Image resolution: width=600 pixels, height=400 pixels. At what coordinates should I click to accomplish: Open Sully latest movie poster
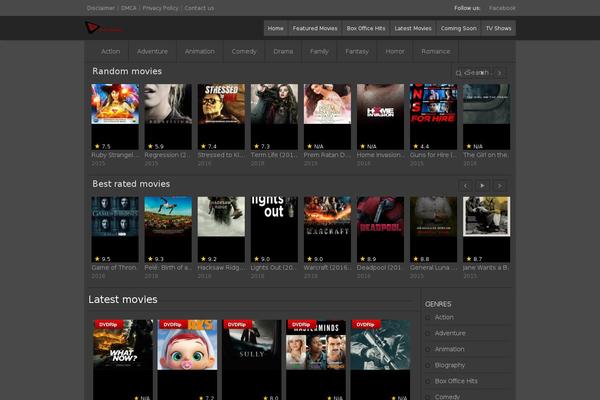pyautogui.click(x=251, y=360)
